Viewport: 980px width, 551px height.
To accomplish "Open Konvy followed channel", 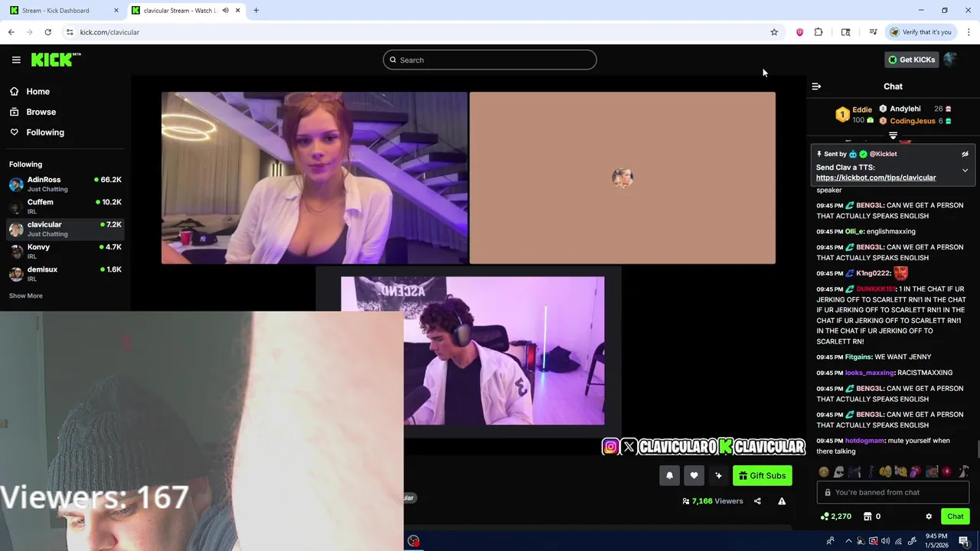I will pos(65,251).
